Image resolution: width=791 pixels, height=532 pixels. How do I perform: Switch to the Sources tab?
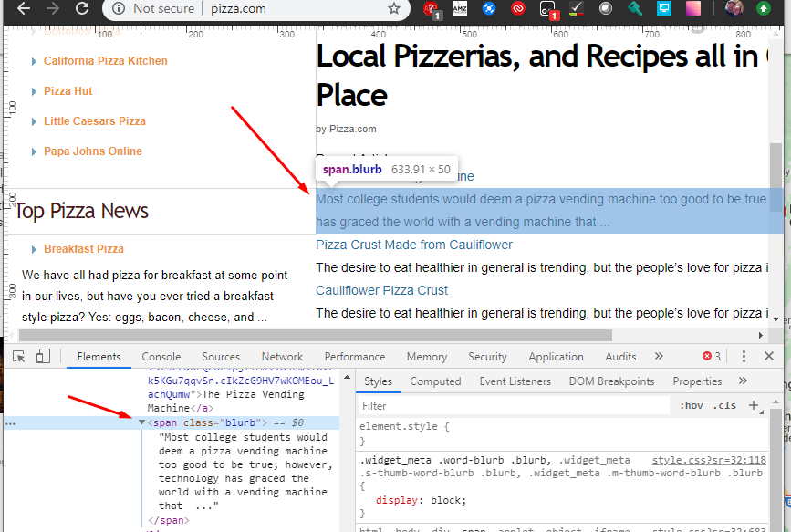pos(221,357)
